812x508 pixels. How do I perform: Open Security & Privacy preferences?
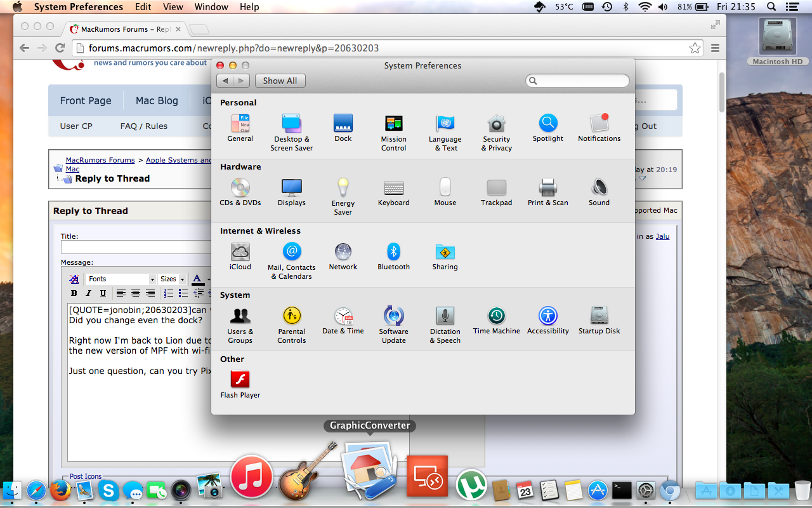click(x=496, y=133)
